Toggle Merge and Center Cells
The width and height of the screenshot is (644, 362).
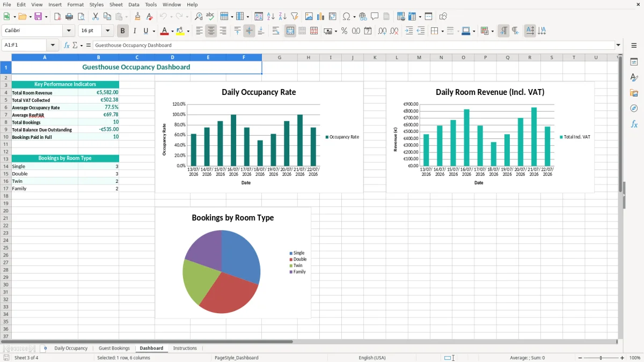tap(290, 31)
